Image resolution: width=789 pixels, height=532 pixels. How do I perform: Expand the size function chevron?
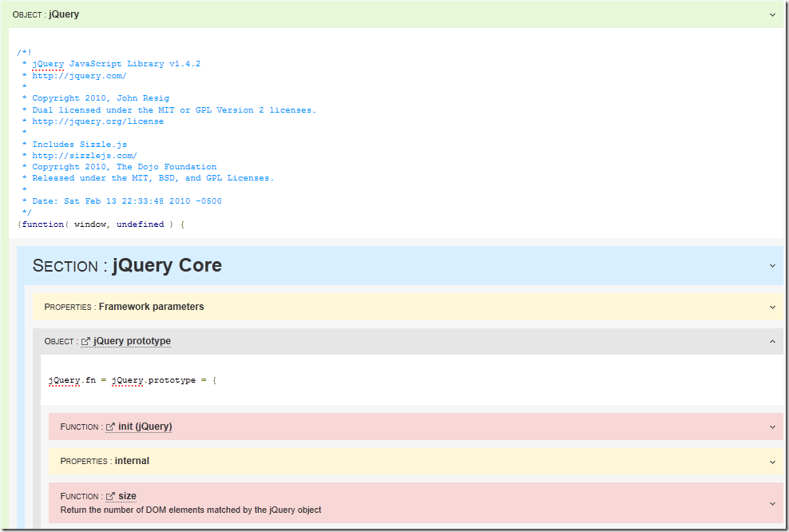point(771,503)
